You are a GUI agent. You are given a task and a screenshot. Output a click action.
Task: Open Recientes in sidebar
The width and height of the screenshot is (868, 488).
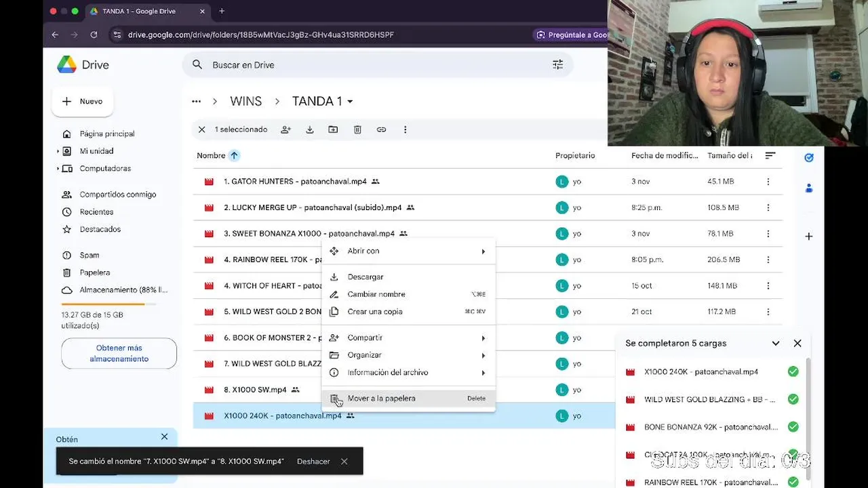[x=96, y=212]
